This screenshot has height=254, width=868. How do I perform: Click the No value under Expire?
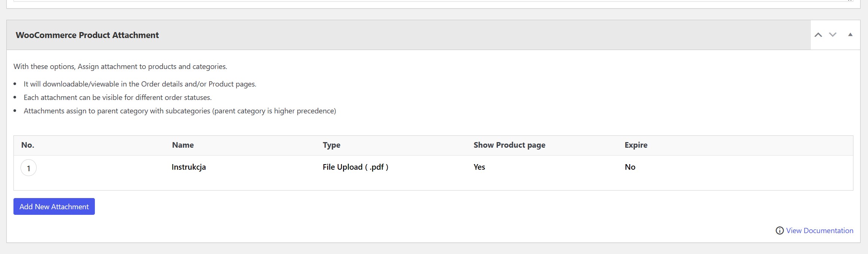(x=630, y=167)
